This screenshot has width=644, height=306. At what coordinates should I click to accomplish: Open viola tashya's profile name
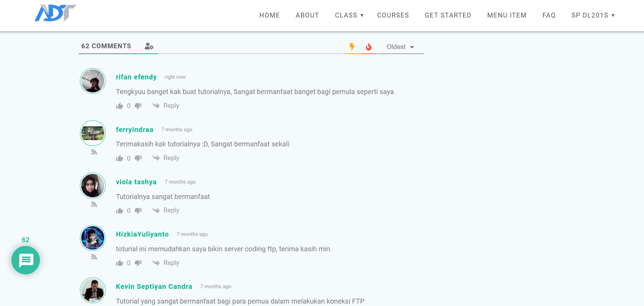(x=136, y=182)
